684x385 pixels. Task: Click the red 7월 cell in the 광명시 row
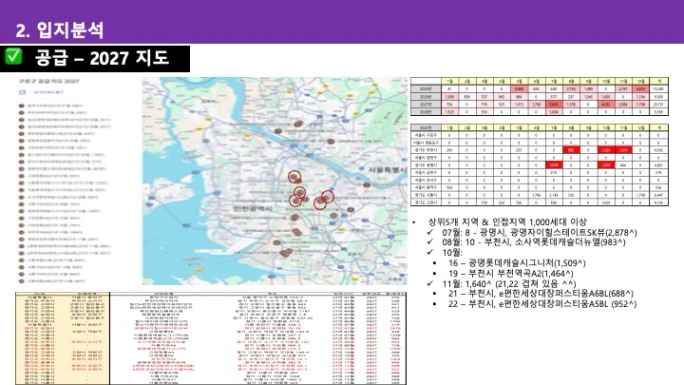pyautogui.click(x=554, y=165)
